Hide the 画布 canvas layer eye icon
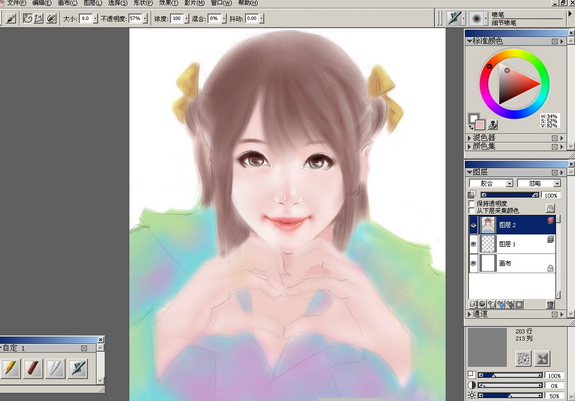Screen dimensions: 575x401 (x=473, y=263)
